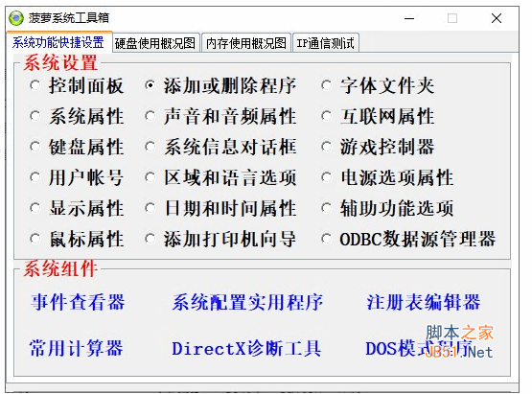Switch to the 系统功能快捷设置 tab
Screen dimensions: 532x394
pos(58,43)
